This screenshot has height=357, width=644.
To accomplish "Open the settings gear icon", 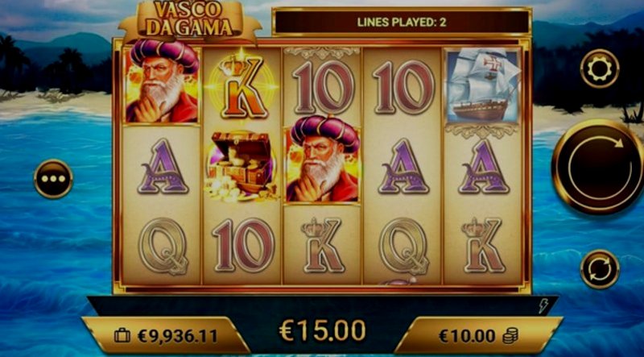I will point(600,68).
